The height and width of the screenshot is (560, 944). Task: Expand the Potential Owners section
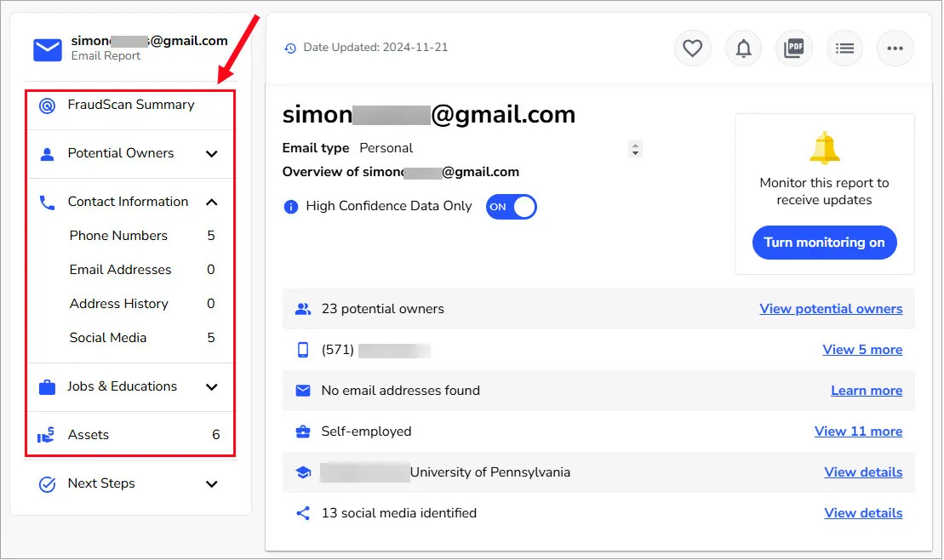point(212,154)
